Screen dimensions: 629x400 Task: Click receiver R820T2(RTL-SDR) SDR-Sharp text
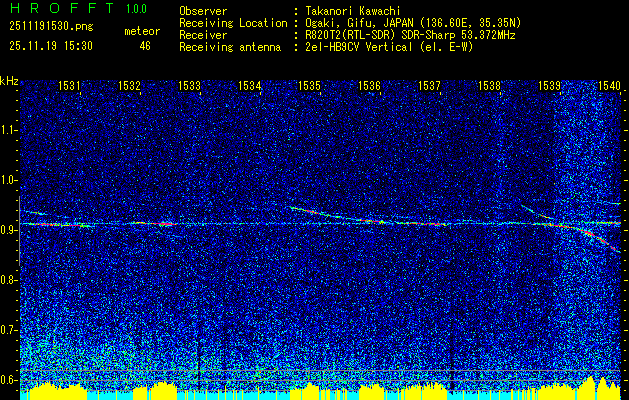pos(412,35)
